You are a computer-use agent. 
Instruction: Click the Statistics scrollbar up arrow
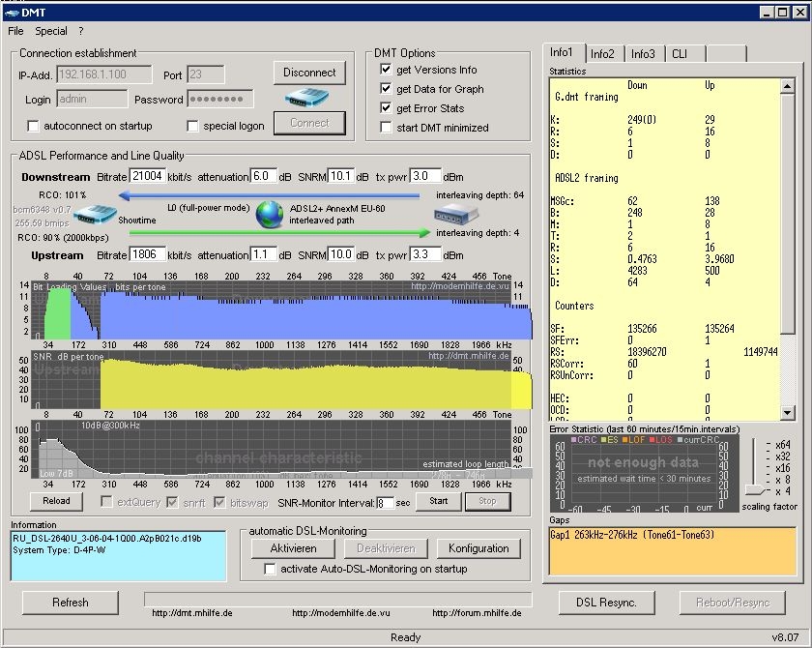[787, 85]
